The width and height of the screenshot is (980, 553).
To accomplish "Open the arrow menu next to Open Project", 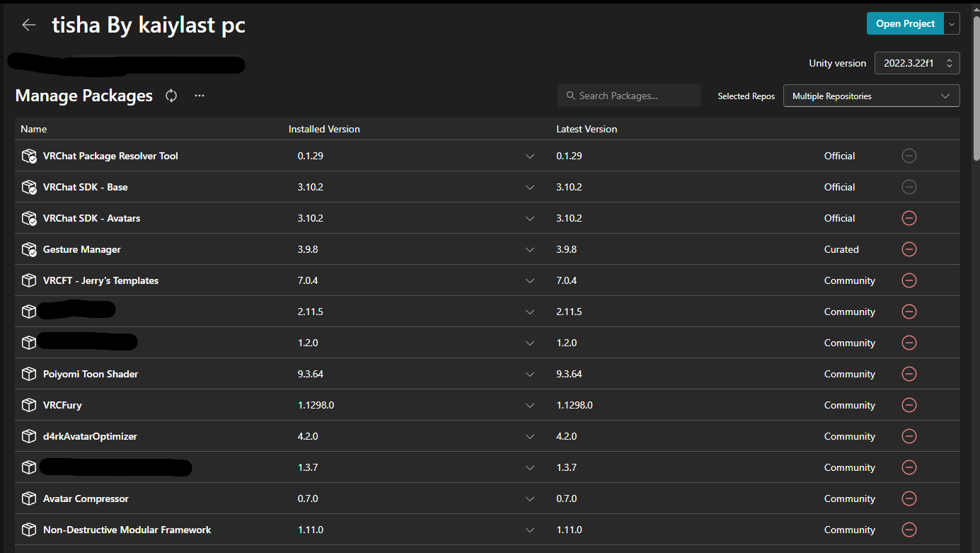I will 952,23.
